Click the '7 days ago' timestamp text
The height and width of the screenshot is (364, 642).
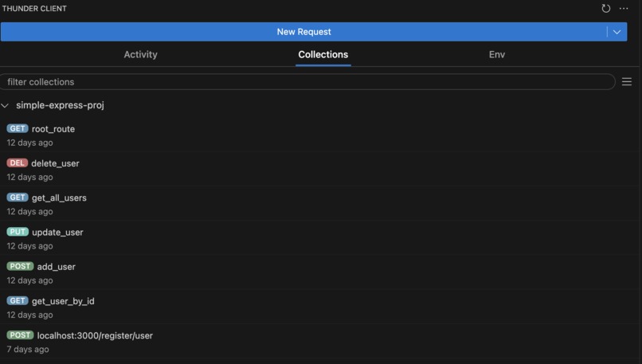click(x=28, y=349)
